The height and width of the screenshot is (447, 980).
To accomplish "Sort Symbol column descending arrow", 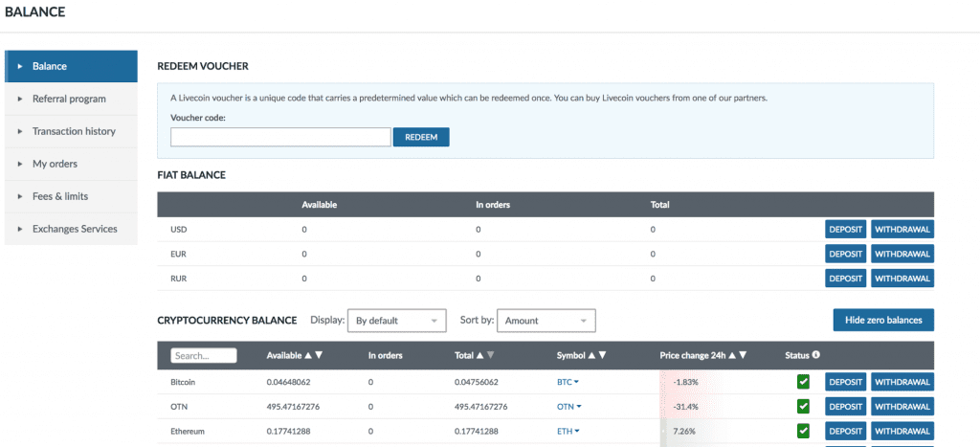I will pyautogui.click(x=603, y=355).
